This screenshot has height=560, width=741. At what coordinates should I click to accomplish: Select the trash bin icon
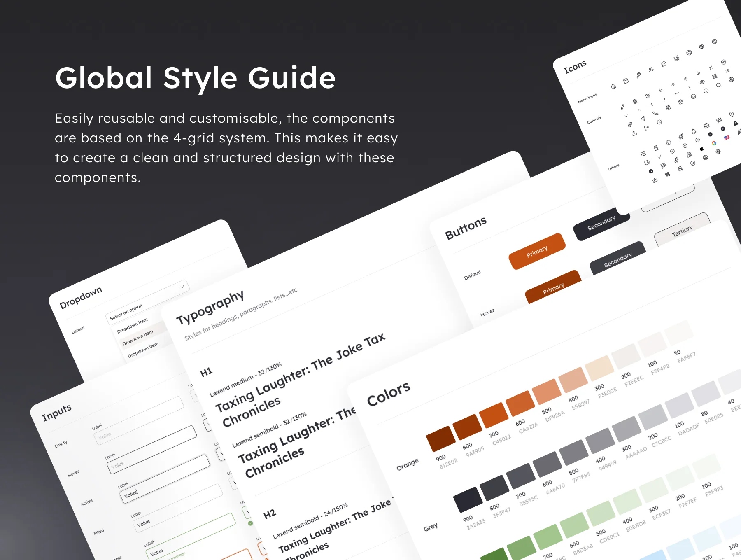[x=635, y=101]
